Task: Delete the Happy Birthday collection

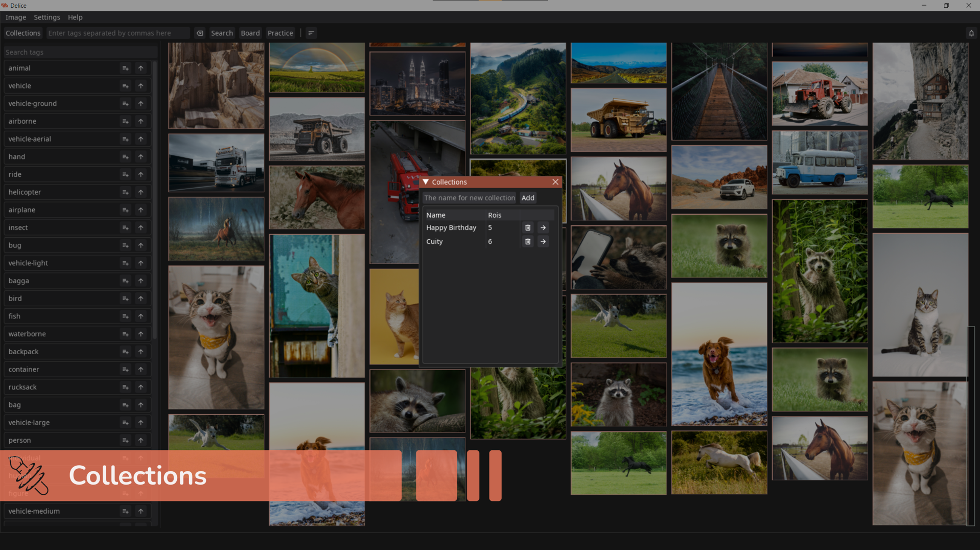Action: click(528, 228)
